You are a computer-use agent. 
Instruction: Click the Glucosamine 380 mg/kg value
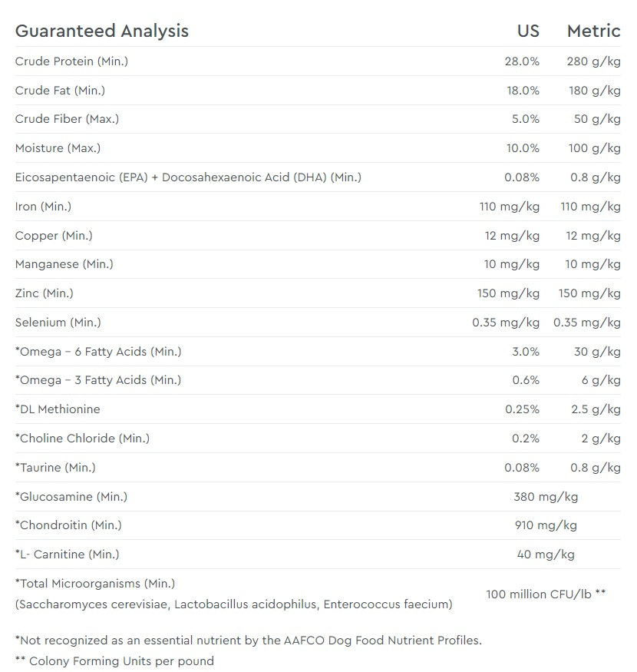[546, 497]
